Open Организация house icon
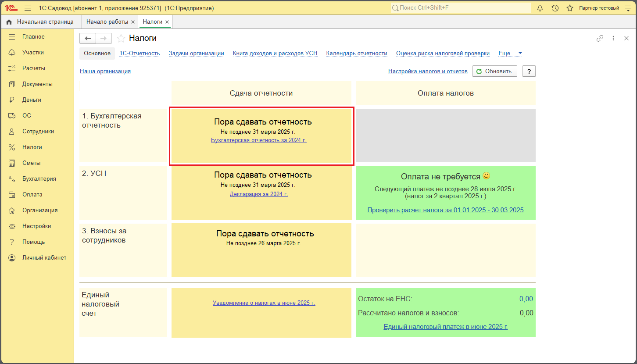 pos(12,211)
